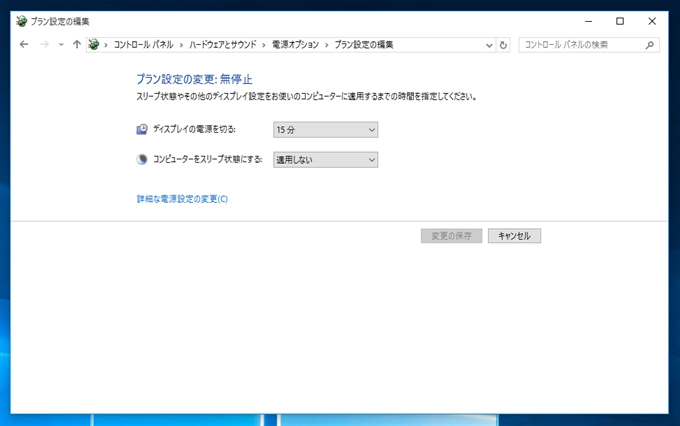The width and height of the screenshot is (680, 426).
Task: Expand chevron after 電源オプション breadcrumb
Action: click(x=327, y=45)
